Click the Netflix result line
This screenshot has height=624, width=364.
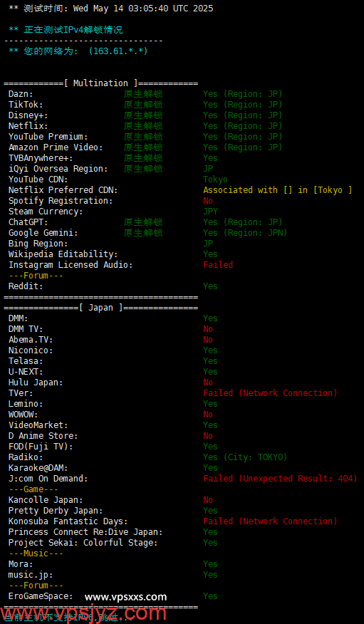coord(145,126)
